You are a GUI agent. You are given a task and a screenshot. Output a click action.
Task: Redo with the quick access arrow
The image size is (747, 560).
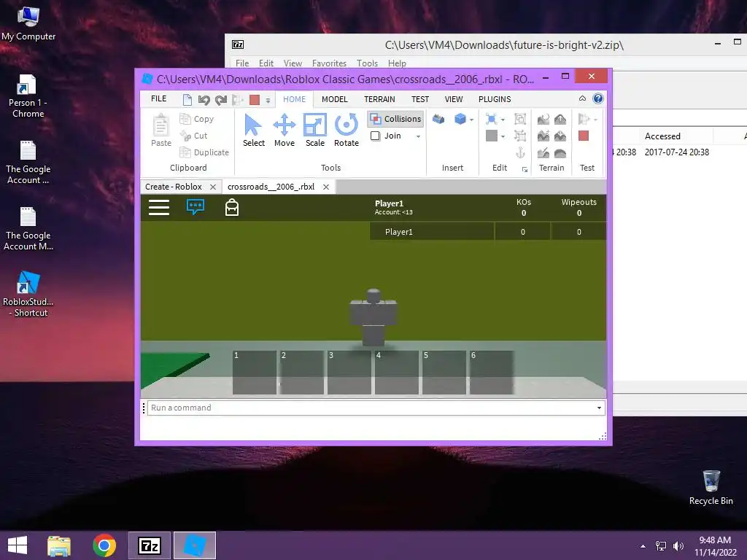(221, 99)
